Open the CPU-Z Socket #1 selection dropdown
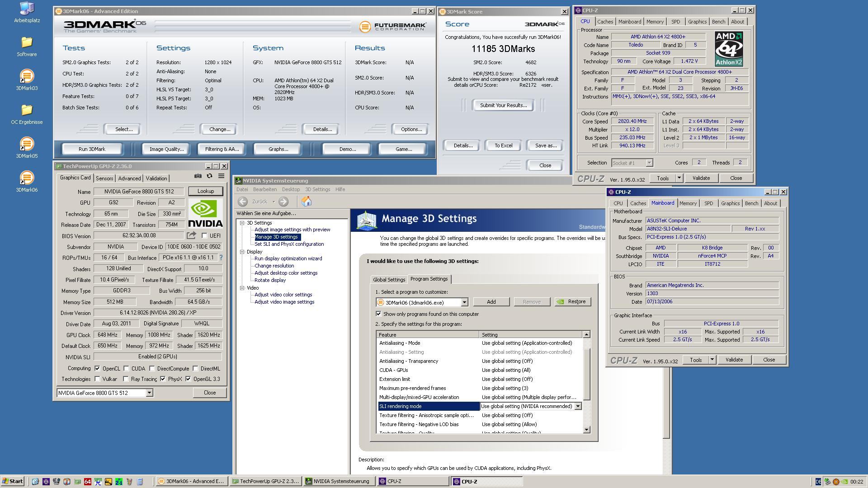The height and width of the screenshot is (488, 868). (649, 163)
